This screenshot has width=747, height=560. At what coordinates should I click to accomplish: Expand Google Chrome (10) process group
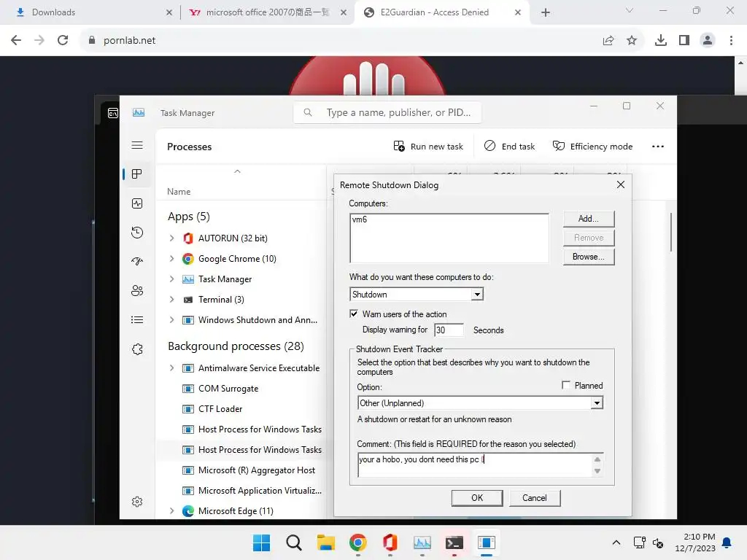(x=172, y=259)
